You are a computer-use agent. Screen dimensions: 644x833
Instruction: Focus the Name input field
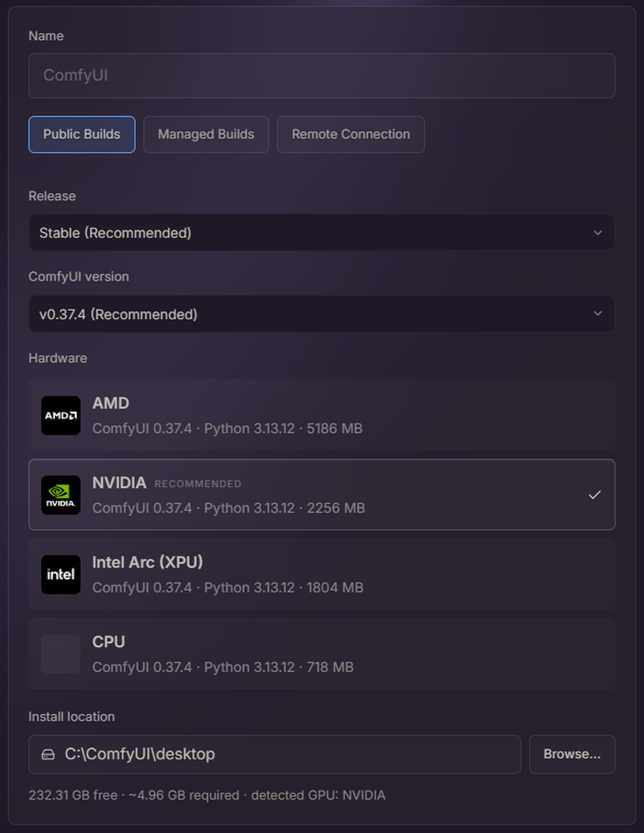tap(322, 75)
